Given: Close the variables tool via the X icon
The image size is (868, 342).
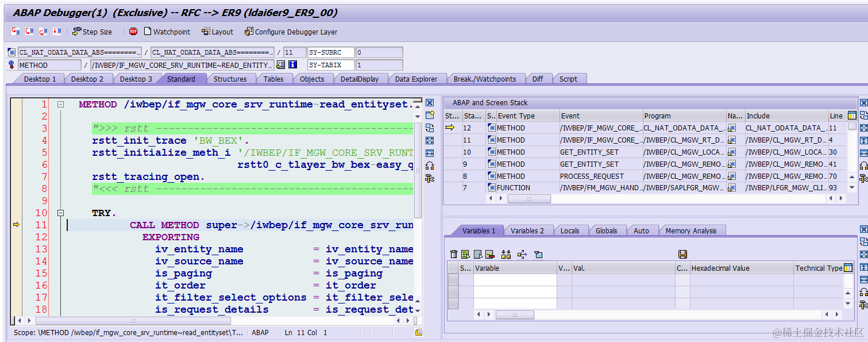Looking at the screenshot, I should tap(863, 230).
